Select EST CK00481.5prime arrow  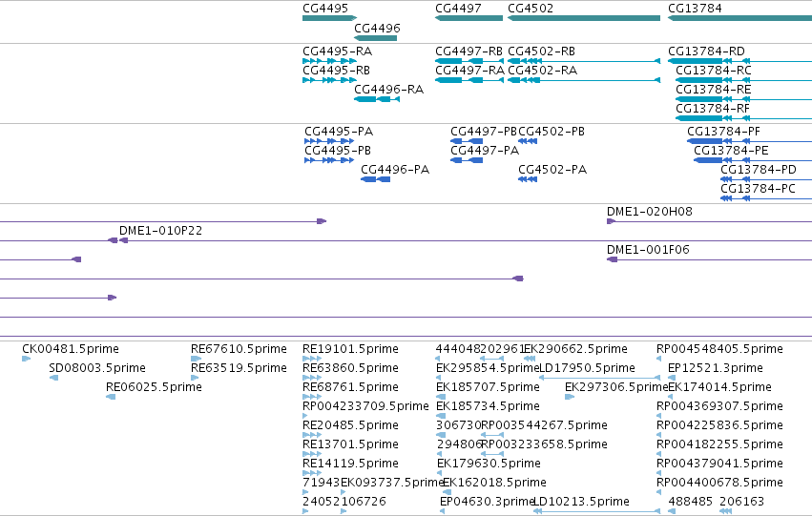click(27, 359)
